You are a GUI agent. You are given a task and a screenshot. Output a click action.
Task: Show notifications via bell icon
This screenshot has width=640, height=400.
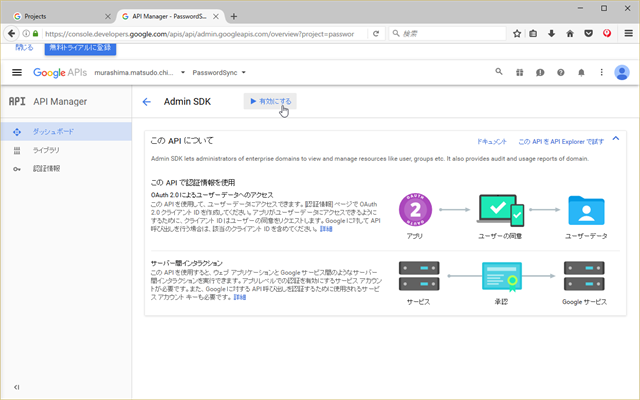(581, 73)
